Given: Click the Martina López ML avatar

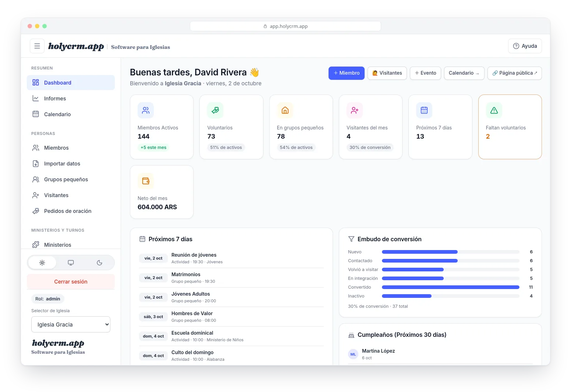Looking at the screenshot, I should coord(353,354).
